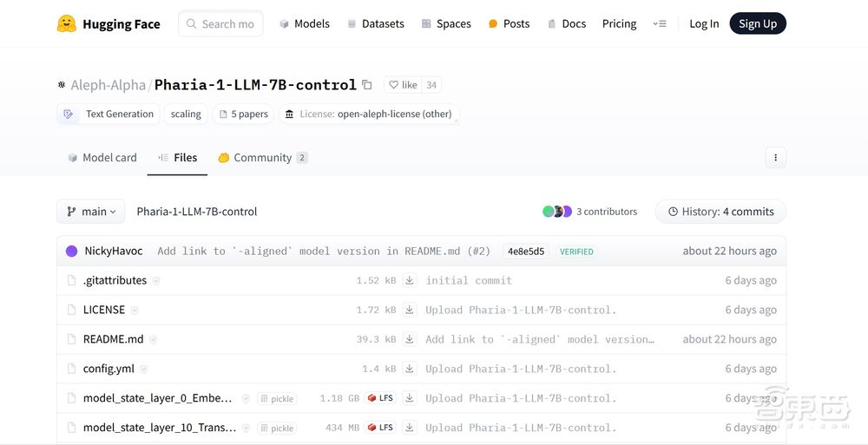Image resolution: width=868 pixels, height=445 pixels.
Task: Open the Community tab
Action: (262, 158)
